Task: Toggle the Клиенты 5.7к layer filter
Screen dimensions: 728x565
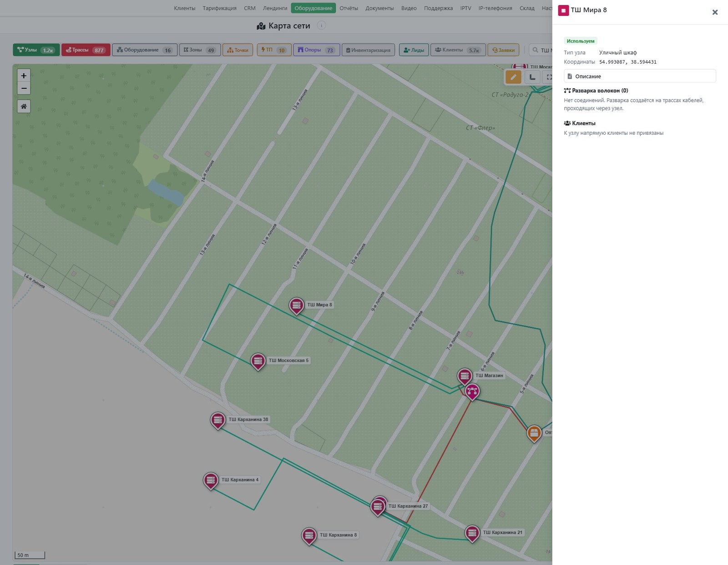Action: click(x=458, y=50)
